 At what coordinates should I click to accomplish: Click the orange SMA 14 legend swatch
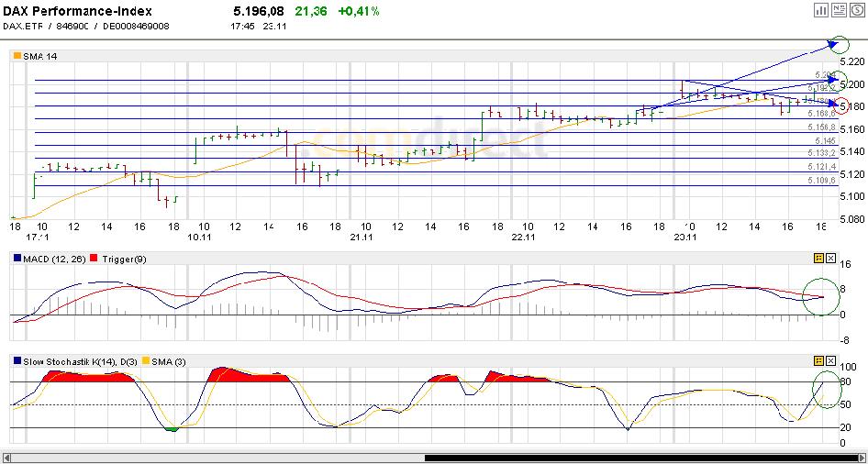pos(17,56)
